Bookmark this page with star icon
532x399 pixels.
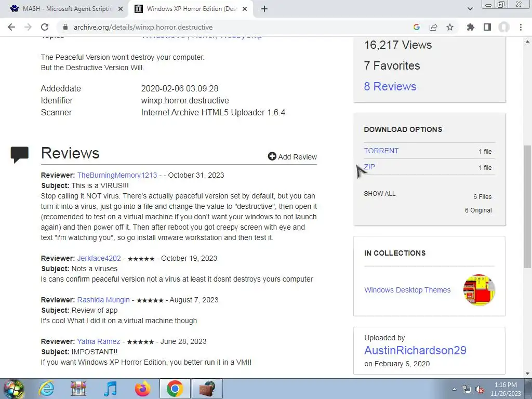(450, 27)
